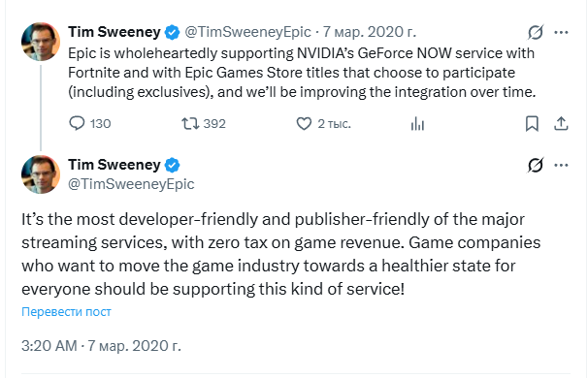Open Tim Sweeney name in second tweet

(x=114, y=165)
